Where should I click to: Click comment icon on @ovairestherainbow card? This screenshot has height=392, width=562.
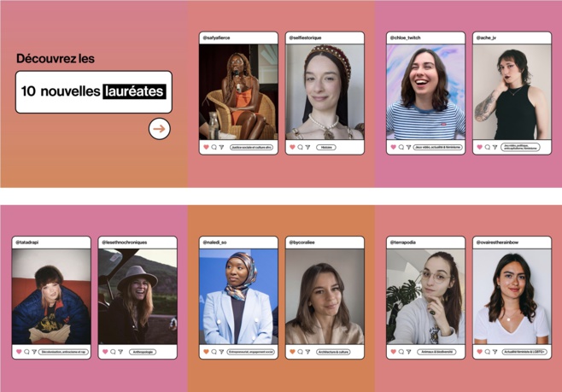tap(487, 351)
